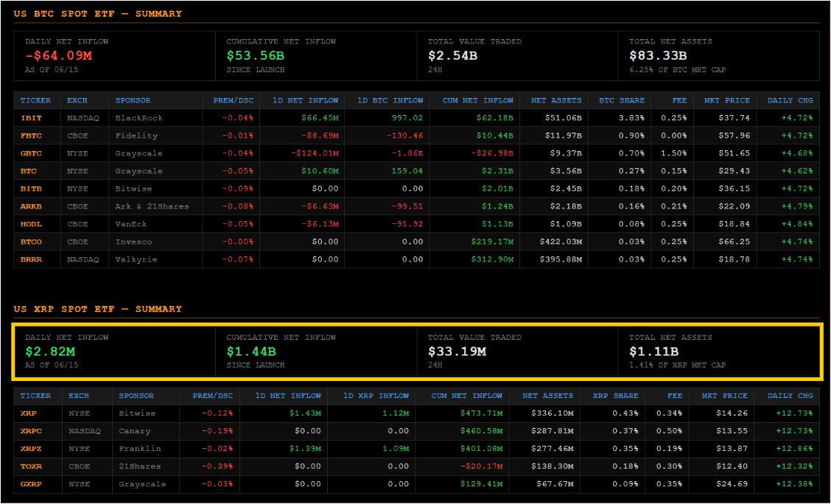Sort BTC table by 1D BTC INFLOW header
The image size is (831, 504).
pos(390,100)
